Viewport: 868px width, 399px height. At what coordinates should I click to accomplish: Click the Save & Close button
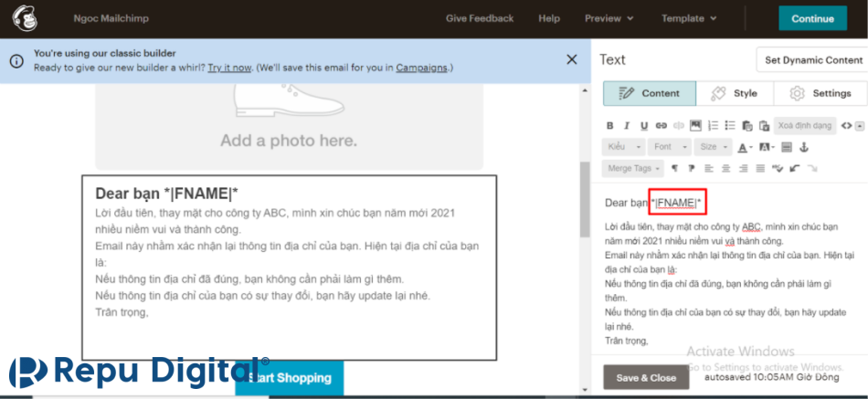pyautogui.click(x=646, y=377)
